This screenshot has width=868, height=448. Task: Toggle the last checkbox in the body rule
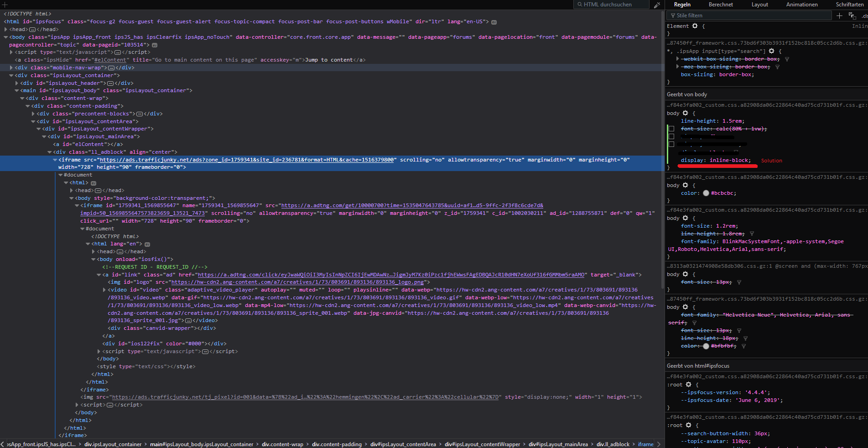pyautogui.click(x=671, y=144)
